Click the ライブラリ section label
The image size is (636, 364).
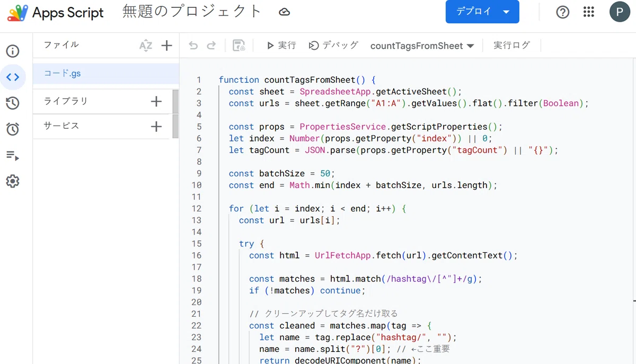tap(66, 101)
